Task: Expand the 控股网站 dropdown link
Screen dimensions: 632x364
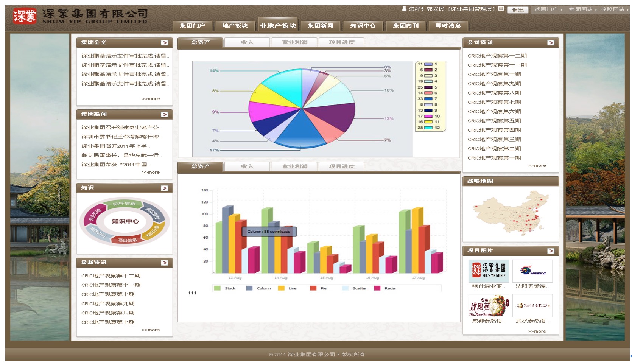Action: 613,9
